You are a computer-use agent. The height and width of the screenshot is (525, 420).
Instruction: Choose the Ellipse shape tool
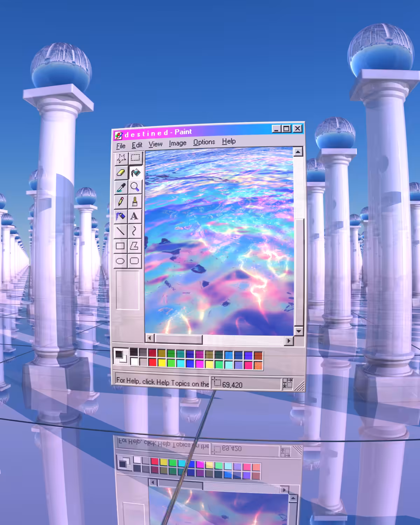[121, 261]
